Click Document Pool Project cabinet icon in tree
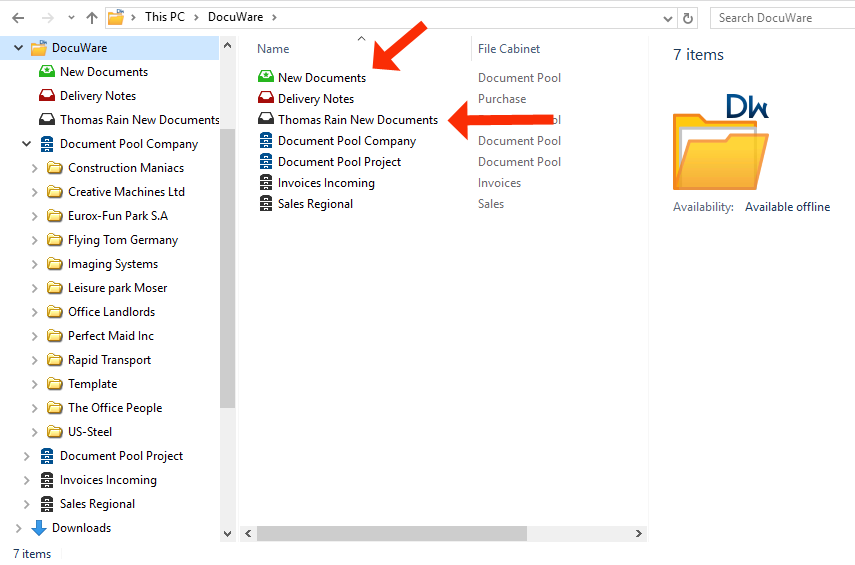The image size is (855, 565). point(47,456)
